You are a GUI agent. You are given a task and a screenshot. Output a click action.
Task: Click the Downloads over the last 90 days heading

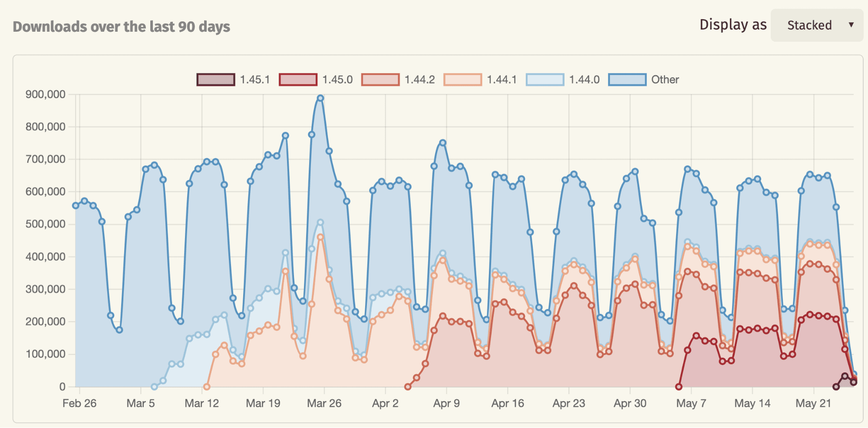coord(121,27)
